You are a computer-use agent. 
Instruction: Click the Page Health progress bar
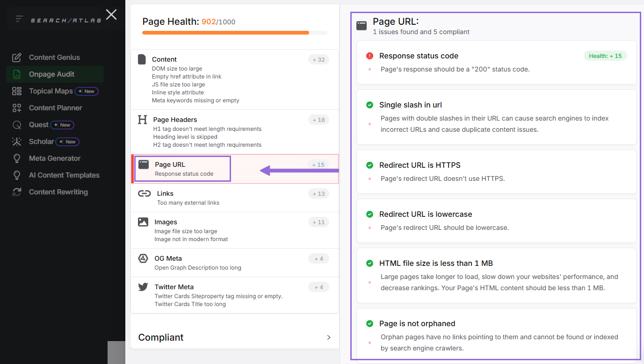(x=234, y=33)
